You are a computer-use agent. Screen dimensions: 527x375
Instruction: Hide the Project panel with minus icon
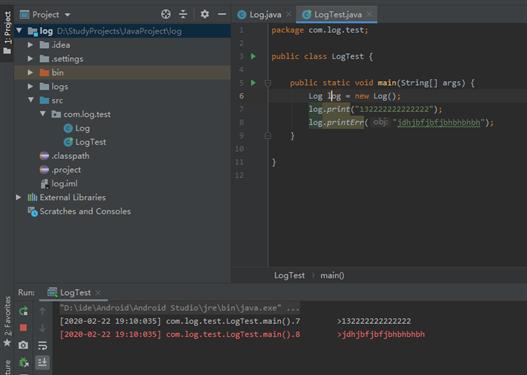[x=222, y=14]
